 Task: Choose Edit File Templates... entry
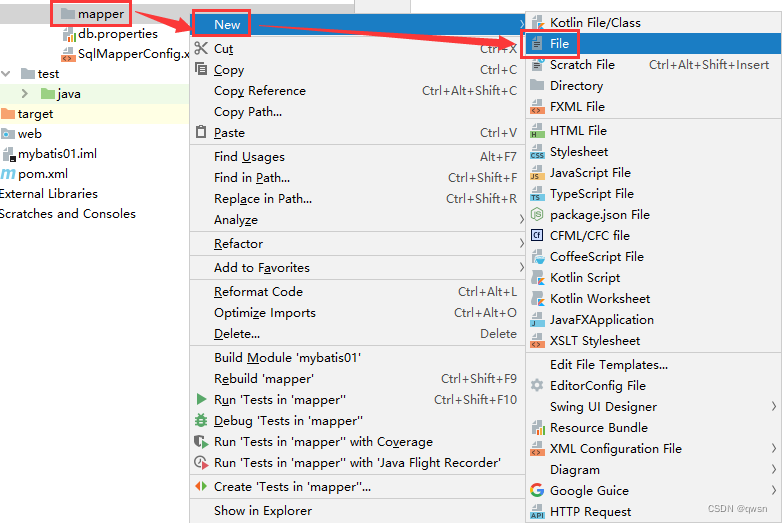(x=653, y=364)
